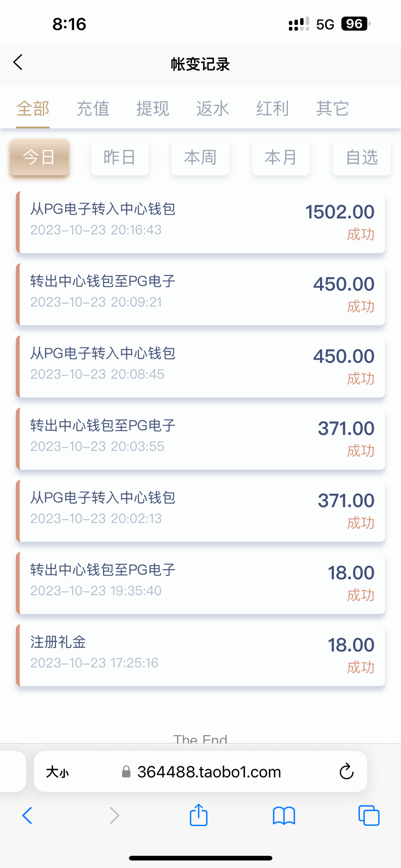Open Safari share sheet icon
Image resolution: width=401 pixels, height=868 pixels.
[199, 816]
